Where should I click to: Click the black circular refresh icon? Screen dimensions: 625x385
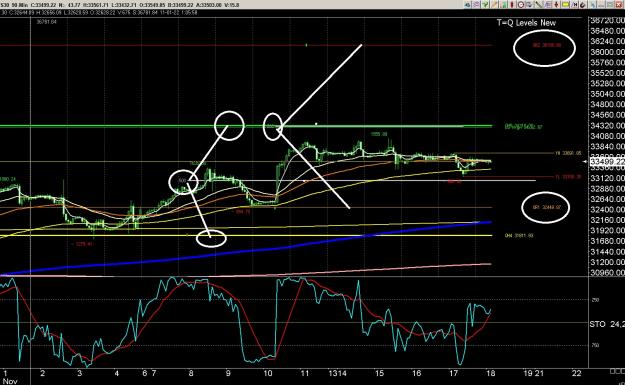(x=583, y=4)
